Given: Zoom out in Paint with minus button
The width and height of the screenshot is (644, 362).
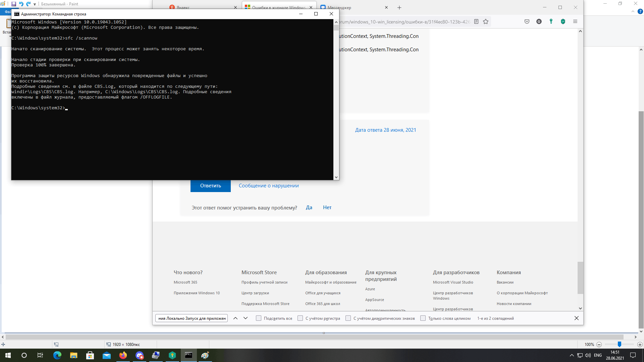Looking at the screenshot, I should pyautogui.click(x=599, y=345).
